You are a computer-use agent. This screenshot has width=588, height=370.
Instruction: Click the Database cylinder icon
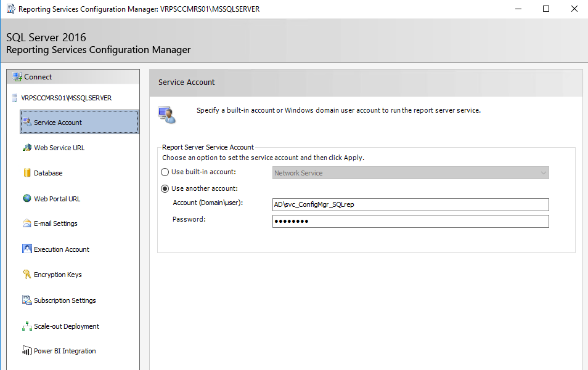pos(27,172)
